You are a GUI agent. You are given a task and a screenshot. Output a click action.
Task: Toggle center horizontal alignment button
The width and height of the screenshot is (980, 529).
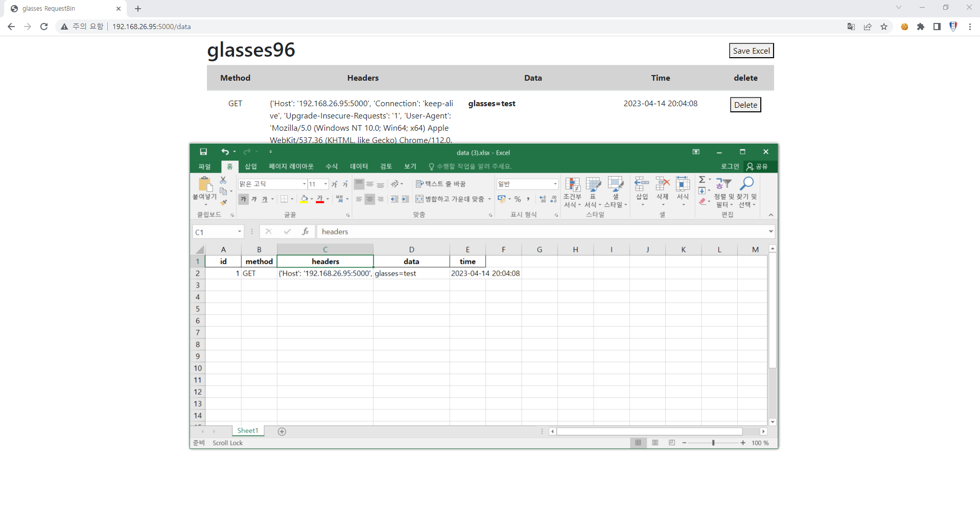369,199
